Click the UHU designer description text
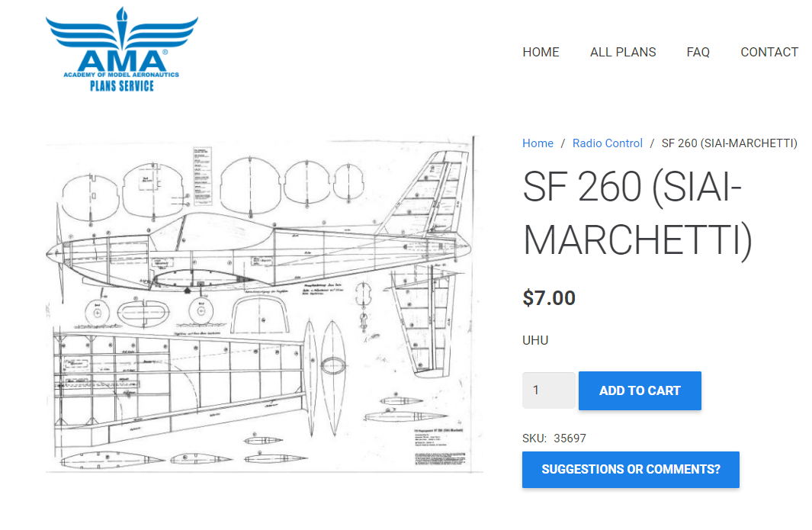812x530 pixels. pos(535,340)
